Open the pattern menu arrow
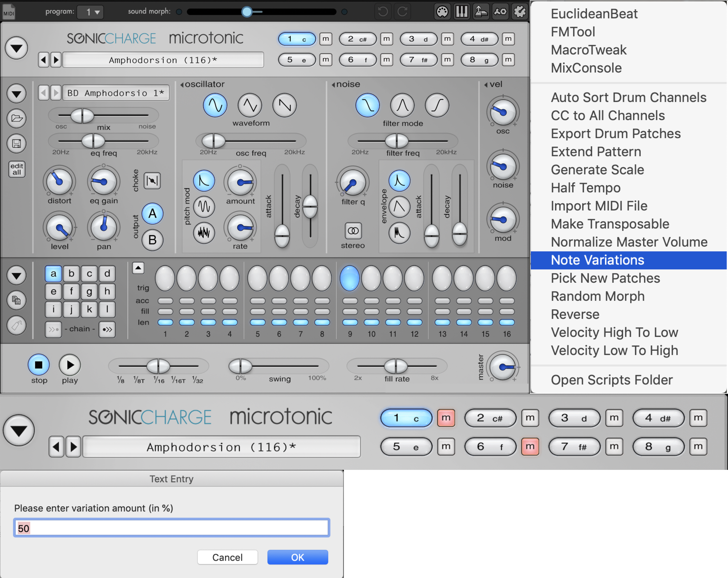 click(x=17, y=275)
